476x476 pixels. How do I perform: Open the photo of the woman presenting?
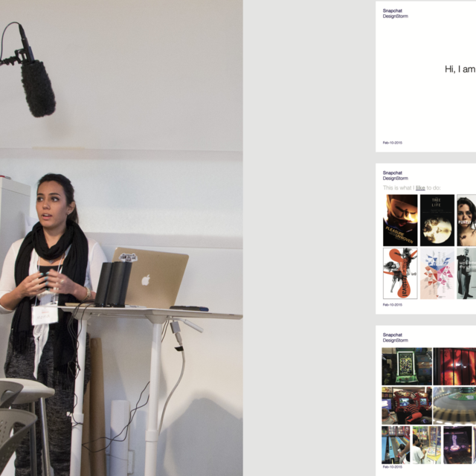[121, 238]
